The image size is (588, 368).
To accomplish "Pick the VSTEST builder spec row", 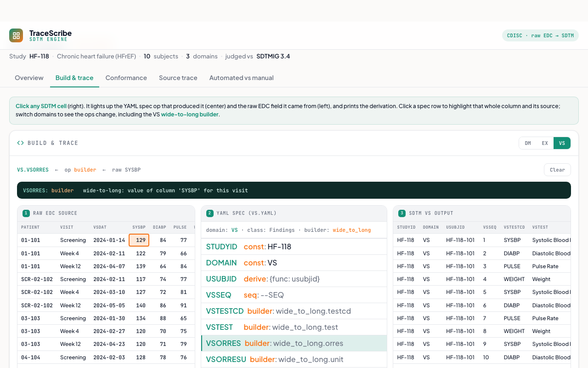I will pos(294,327).
